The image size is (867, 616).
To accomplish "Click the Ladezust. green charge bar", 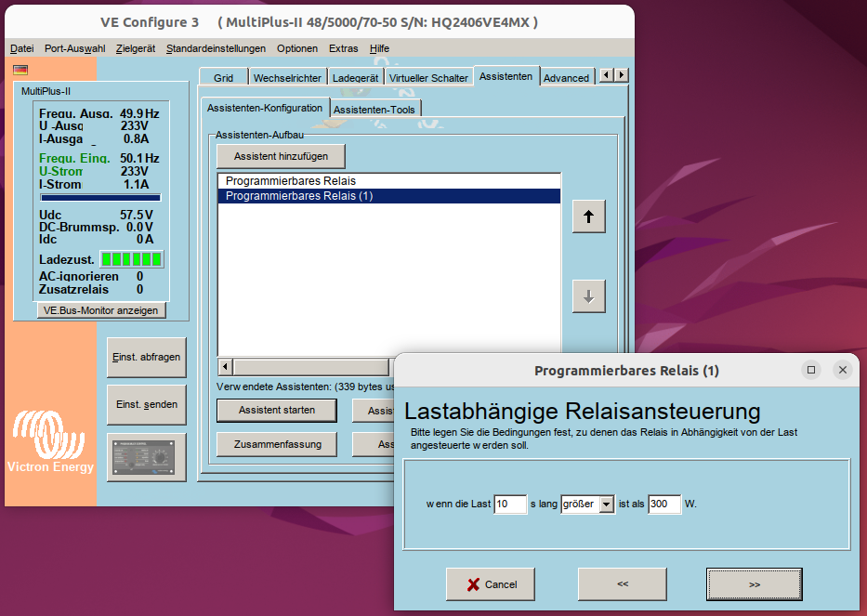I will [132, 259].
